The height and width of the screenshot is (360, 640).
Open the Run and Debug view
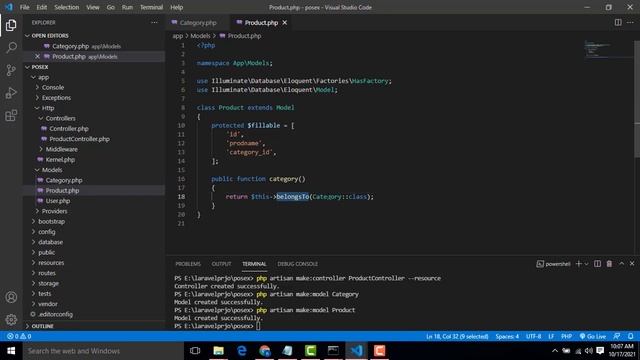pyautogui.click(x=11, y=93)
